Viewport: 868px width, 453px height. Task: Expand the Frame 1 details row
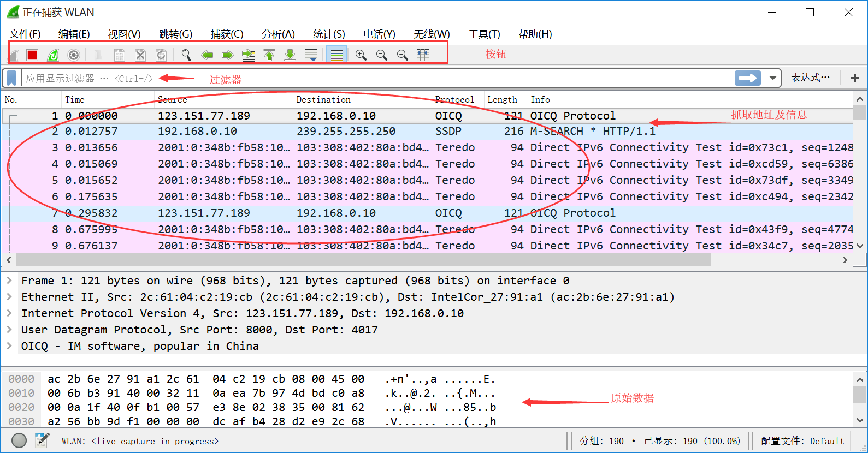tap(9, 281)
